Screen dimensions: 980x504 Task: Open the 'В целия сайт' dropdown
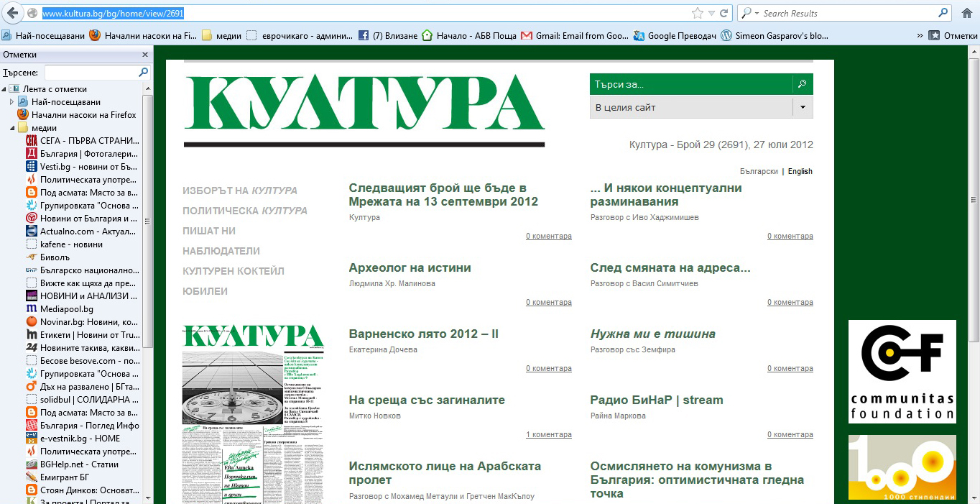tap(803, 107)
